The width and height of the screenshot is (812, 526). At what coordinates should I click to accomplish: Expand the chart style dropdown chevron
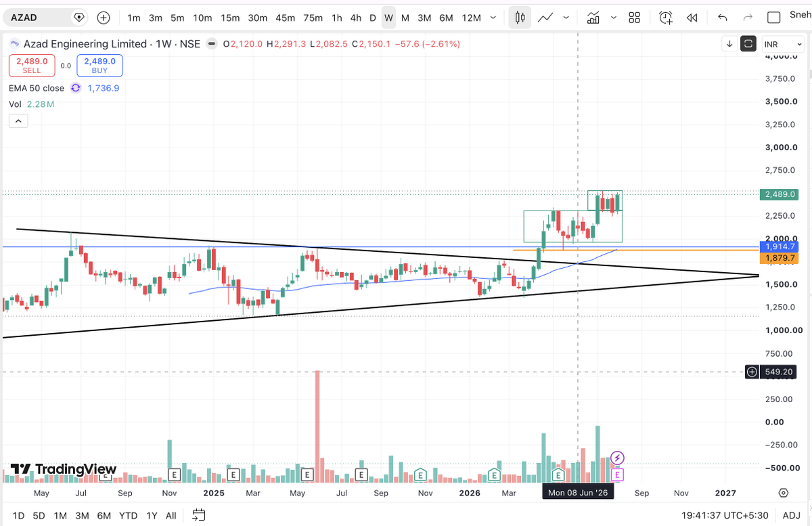pyautogui.click(x=566, y=18)
